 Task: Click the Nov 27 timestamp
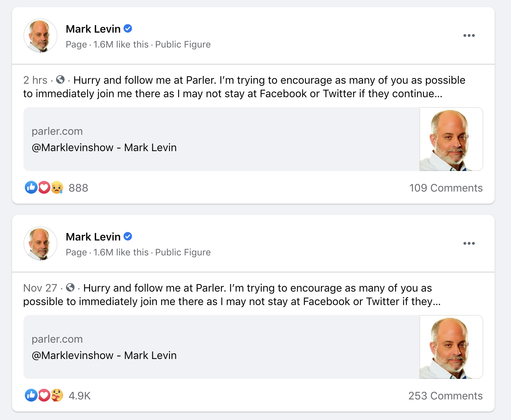pyautogui.click(x=40, y=288)
